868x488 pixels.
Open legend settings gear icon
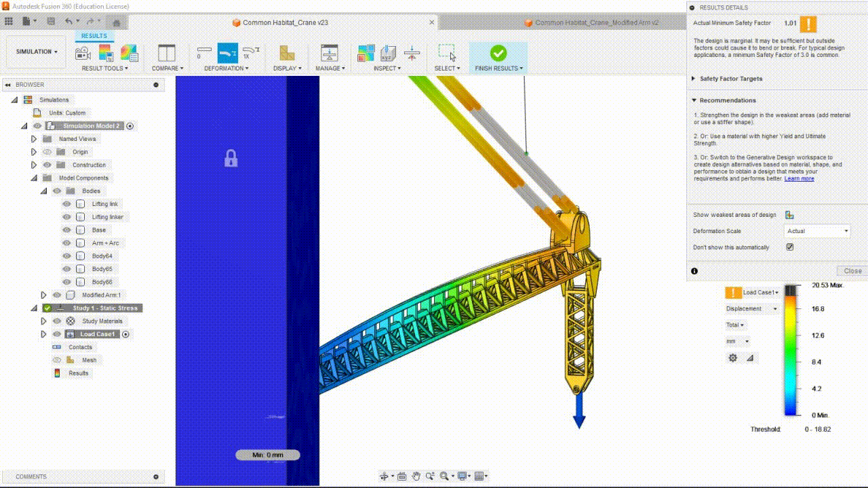pyautogui.click(x=732, y=358)
